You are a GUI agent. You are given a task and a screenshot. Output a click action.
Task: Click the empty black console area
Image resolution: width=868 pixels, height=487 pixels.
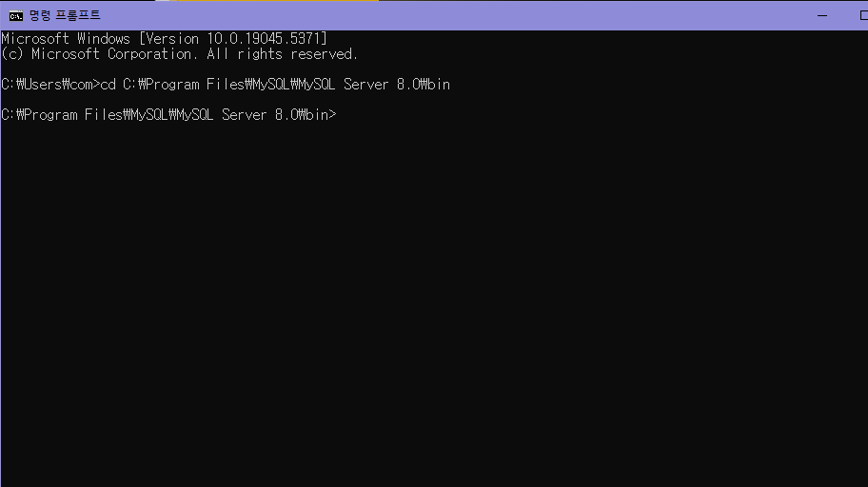tap(434, 304)
